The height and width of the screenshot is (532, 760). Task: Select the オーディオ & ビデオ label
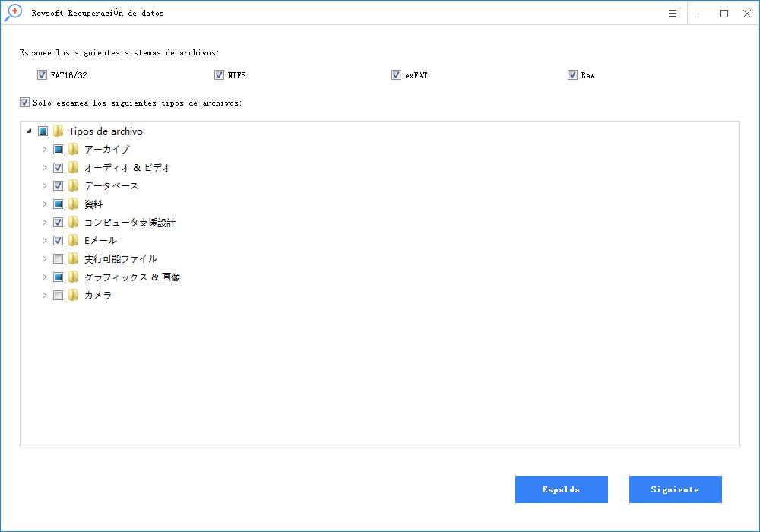tap(128, 168)
